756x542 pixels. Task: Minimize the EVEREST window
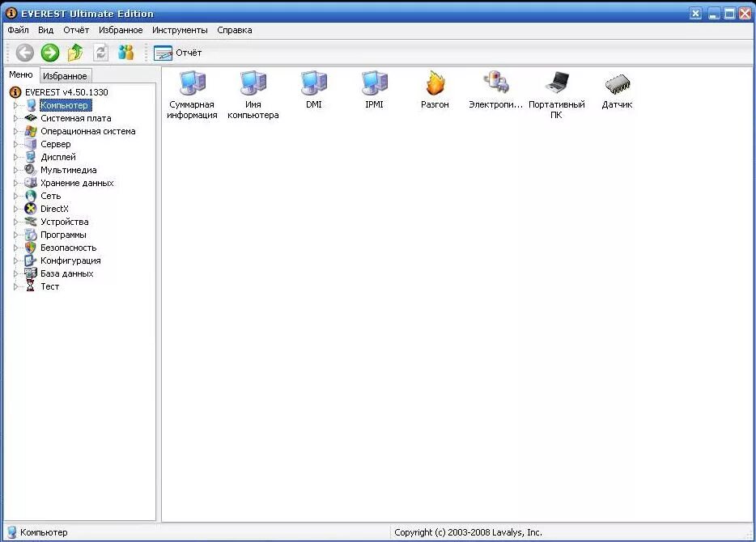[714, 14]
